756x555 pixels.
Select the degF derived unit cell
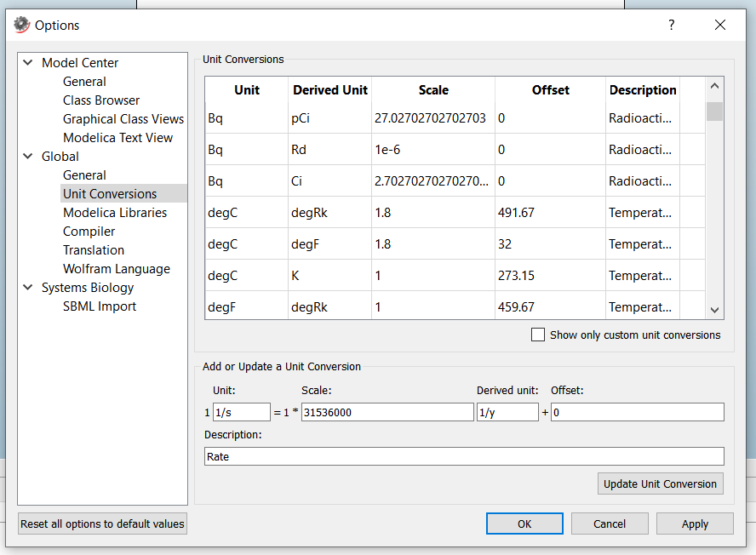329,244
